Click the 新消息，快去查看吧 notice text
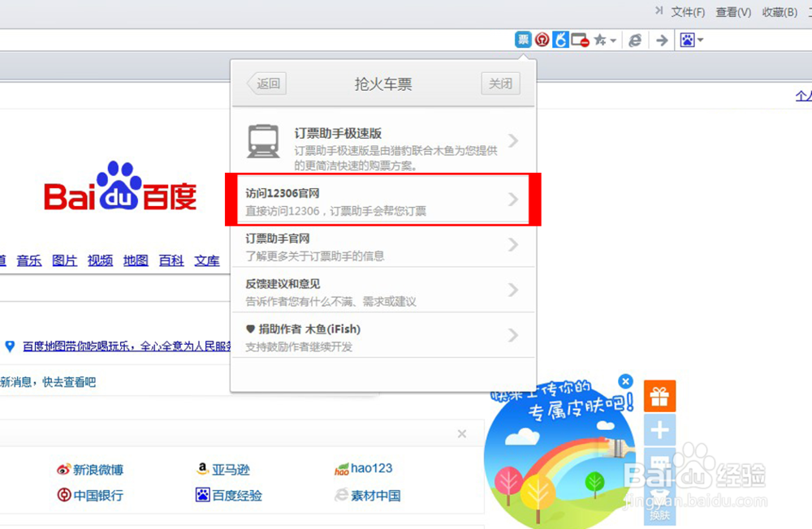This screenshot has width=812, height=529. pyautogui.click(x=48, y=382)
